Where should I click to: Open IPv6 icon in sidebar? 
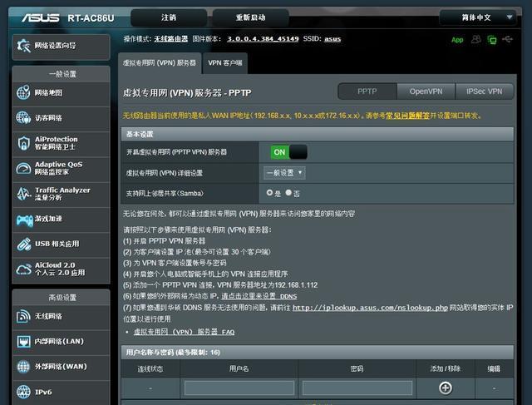pos(23,392)
